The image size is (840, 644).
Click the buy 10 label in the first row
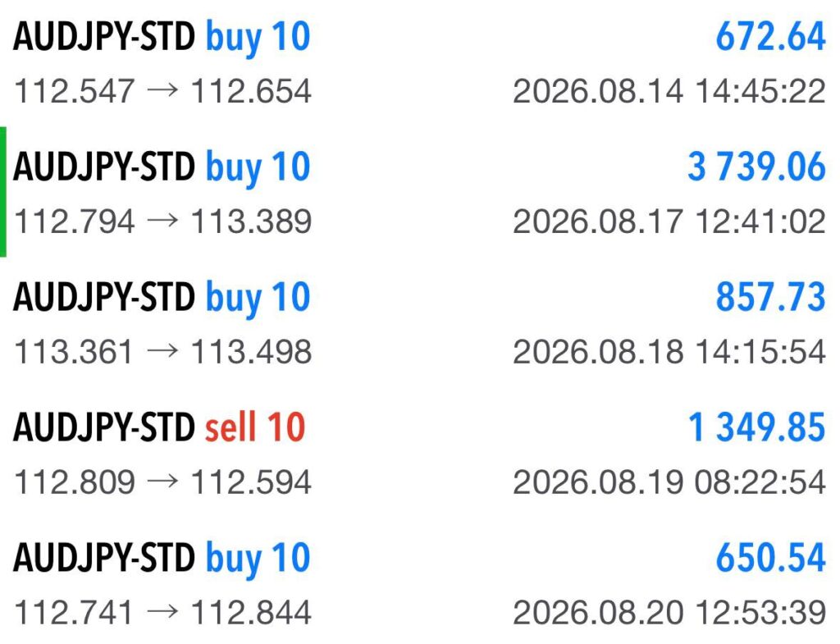click(x=258, y=39)
